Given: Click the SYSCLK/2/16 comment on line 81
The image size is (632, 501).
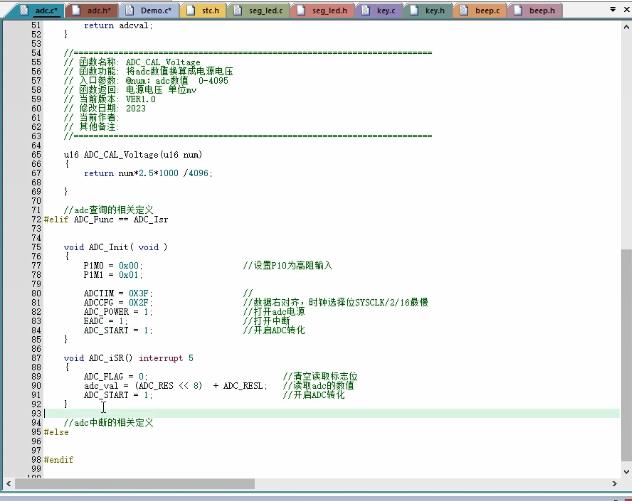Looking at the screenshot, I should pos(335,303).
